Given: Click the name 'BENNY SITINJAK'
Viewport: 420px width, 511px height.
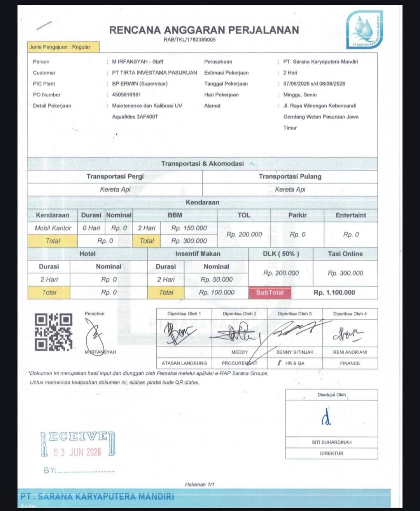Looking at the screenshot, I should (x=295, y=352).
